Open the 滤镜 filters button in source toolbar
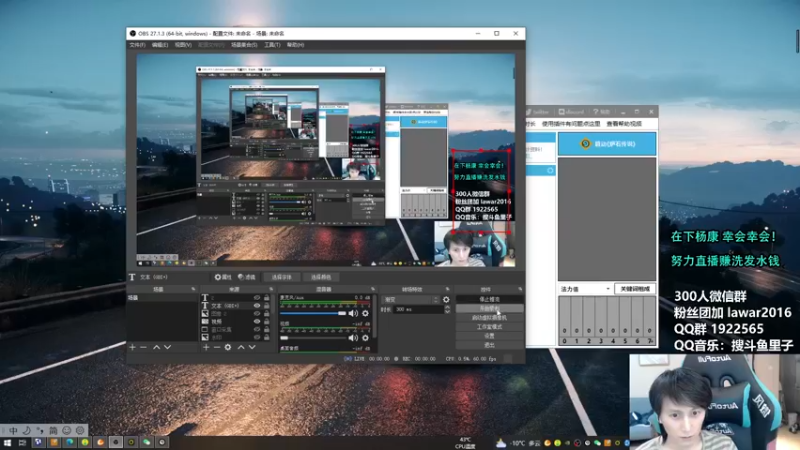Viewport: 800px width, 450px height. click(x=247, y=277)
